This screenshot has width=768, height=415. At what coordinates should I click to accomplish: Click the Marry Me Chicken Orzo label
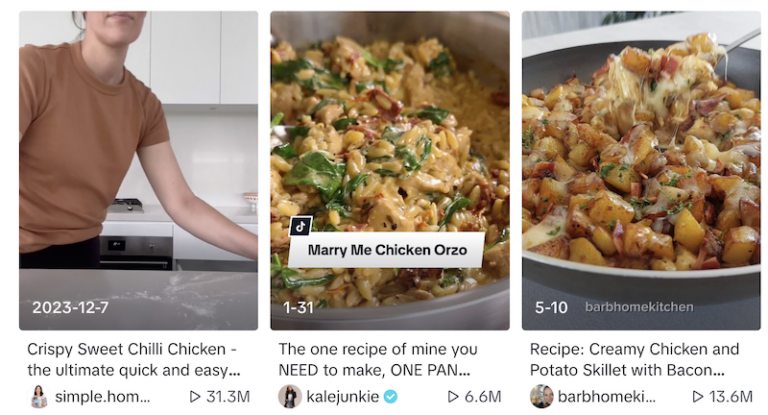click(387, 250)
